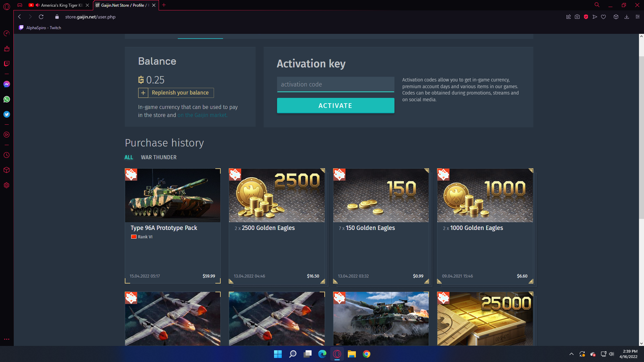Open the Twitch sidebar panel
The image size is (644, 362).
point(7,64)
